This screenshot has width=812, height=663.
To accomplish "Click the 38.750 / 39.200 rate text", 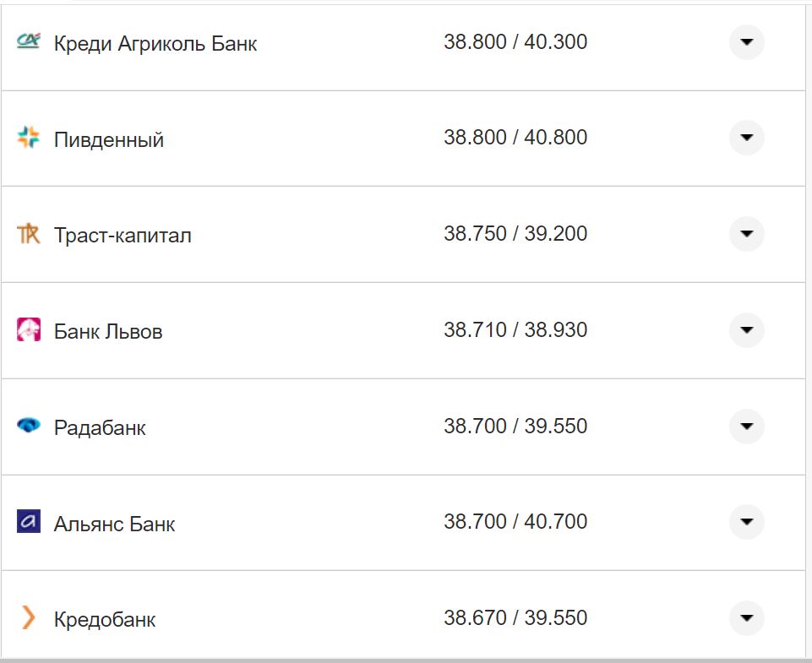I will pos(518,232).
